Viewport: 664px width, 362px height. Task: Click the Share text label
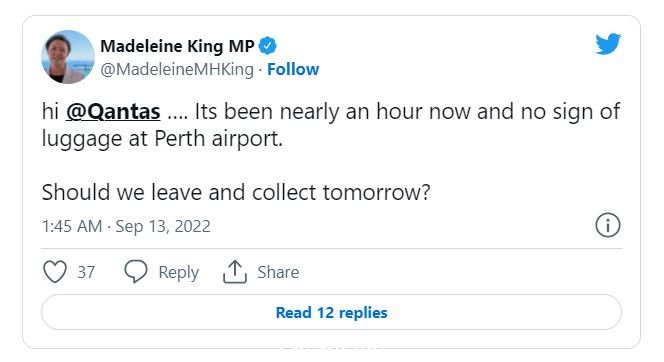[x=278, y=272]
